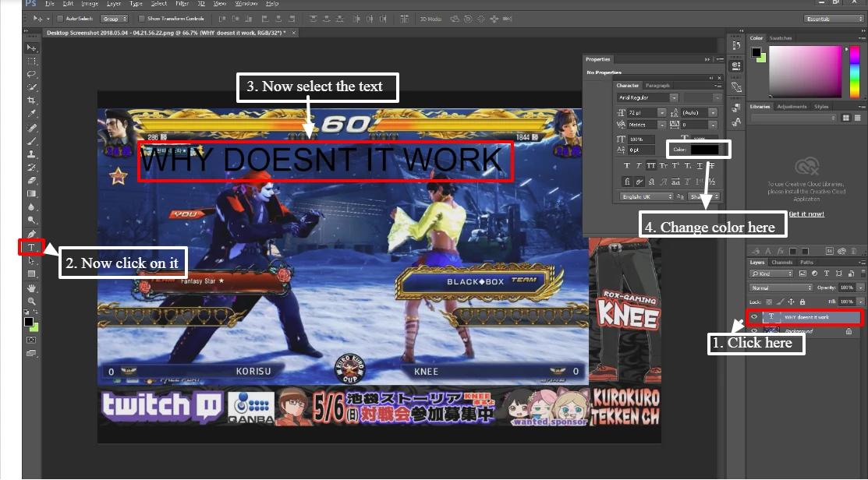Select the Dodge tool

(31, 221)
